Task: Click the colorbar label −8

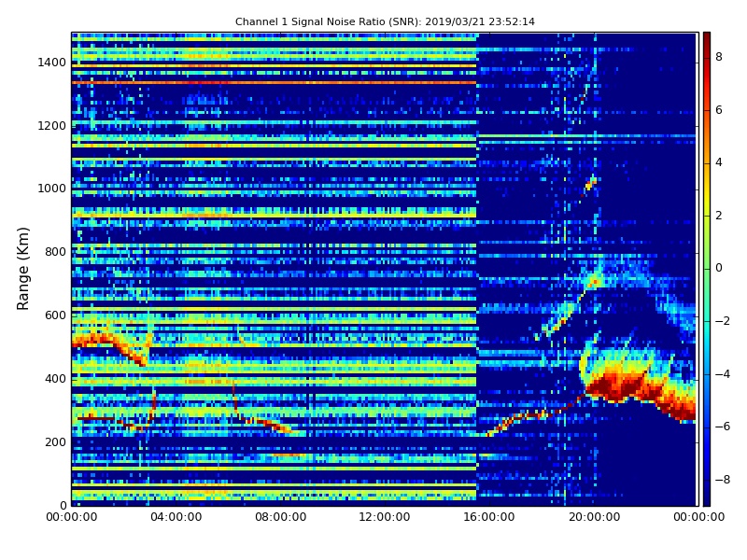Action: tap(722, 480)
